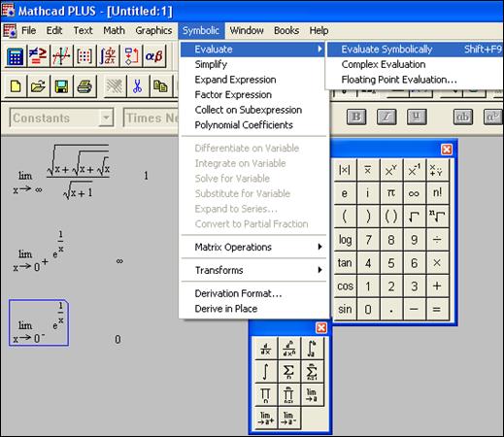Click digit 7 on arithmetic palette
This screenshot has height=437, width=504.
point(368,240)
